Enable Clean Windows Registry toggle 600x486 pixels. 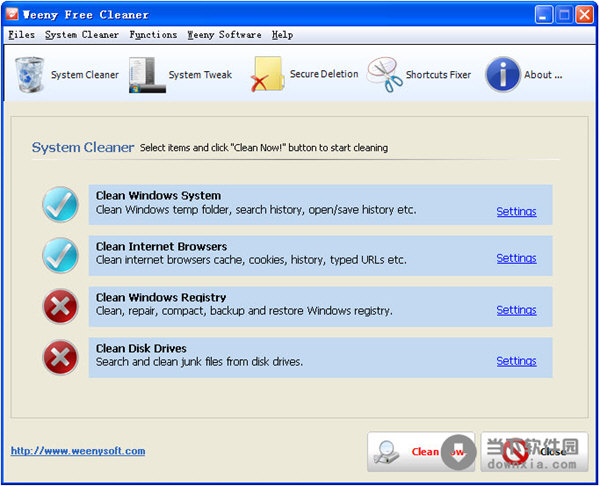point(60,306)
